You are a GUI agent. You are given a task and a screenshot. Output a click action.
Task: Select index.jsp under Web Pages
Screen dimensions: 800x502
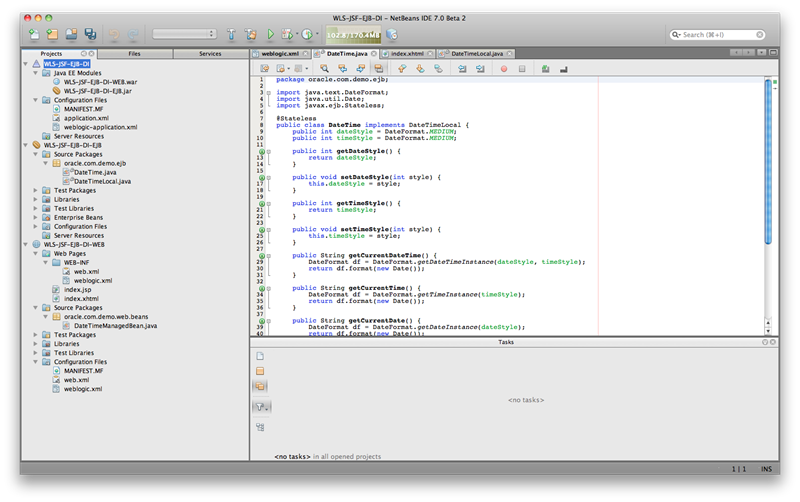pyautogui.click(x=78, y=289)
